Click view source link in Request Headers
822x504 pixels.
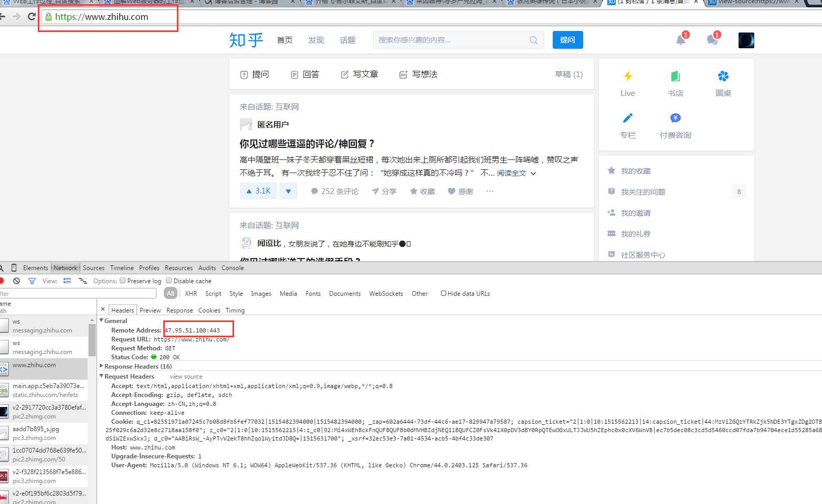click(x=186, y=377)
